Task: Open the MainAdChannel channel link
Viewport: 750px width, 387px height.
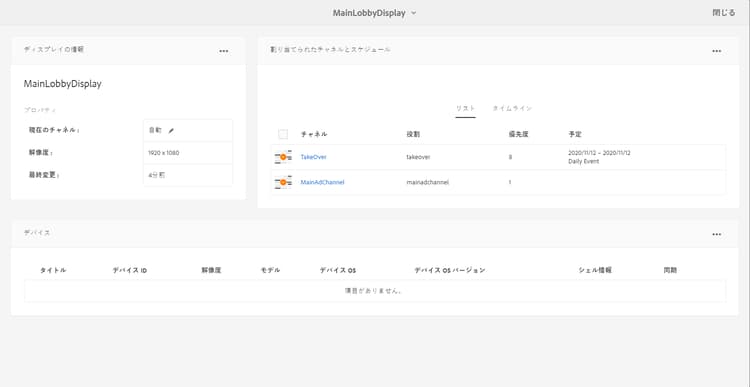Action: point(322,182)
